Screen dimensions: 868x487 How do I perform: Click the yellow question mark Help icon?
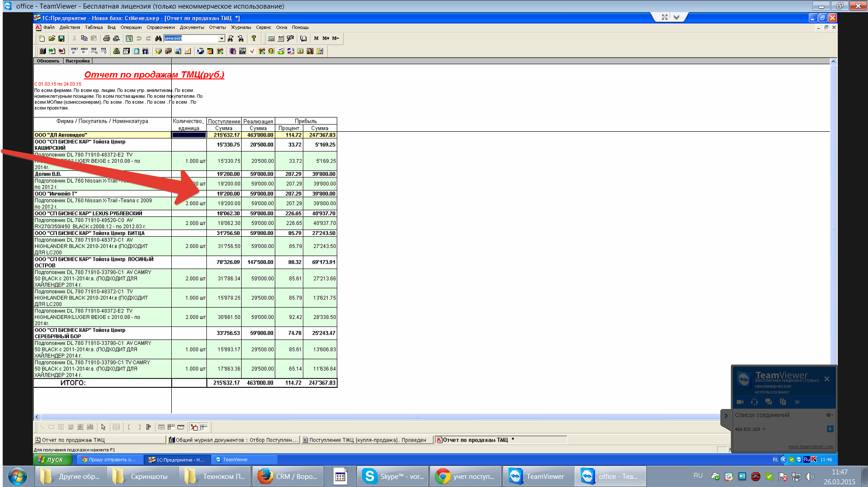pyautogui.click(x=254, y=39)
